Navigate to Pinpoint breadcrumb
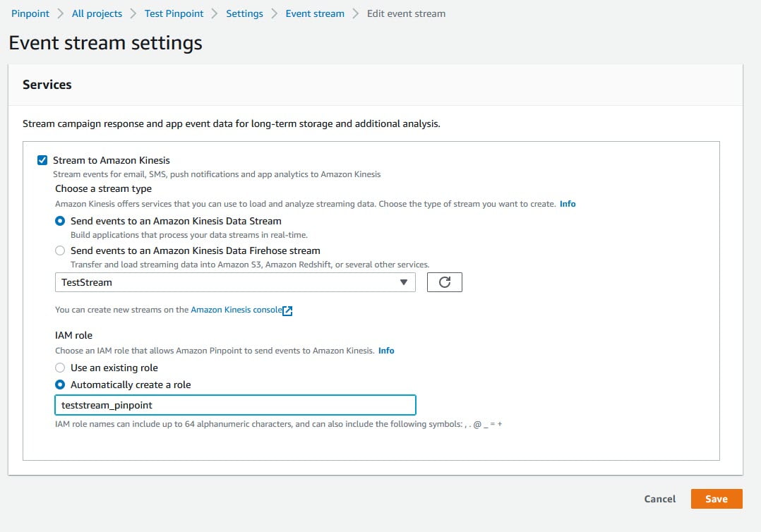This screenshot has height=532, width=761. click(30, 13)
